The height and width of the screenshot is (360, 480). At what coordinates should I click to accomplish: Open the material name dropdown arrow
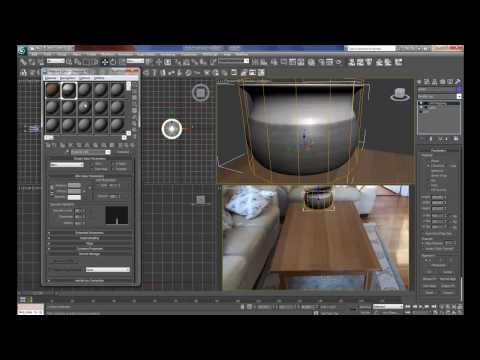pyautogui.click(x=108, y=152)
